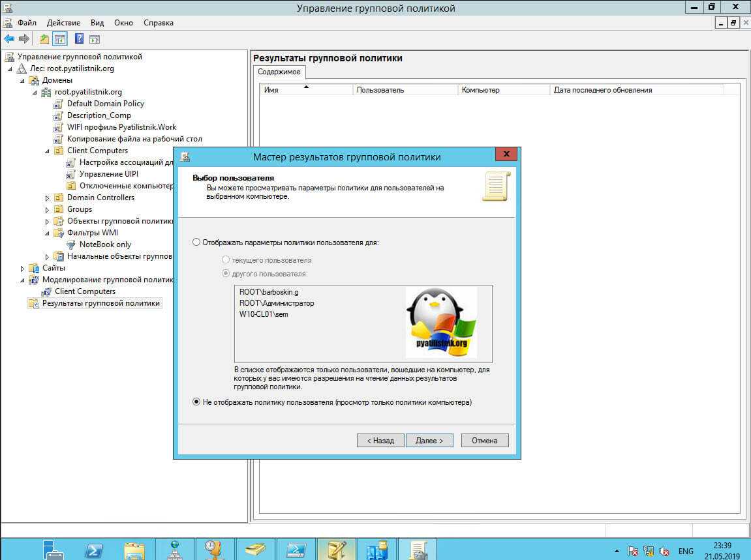
Task: Select the Default Domain Policy GPO
Action: (105, 104)
